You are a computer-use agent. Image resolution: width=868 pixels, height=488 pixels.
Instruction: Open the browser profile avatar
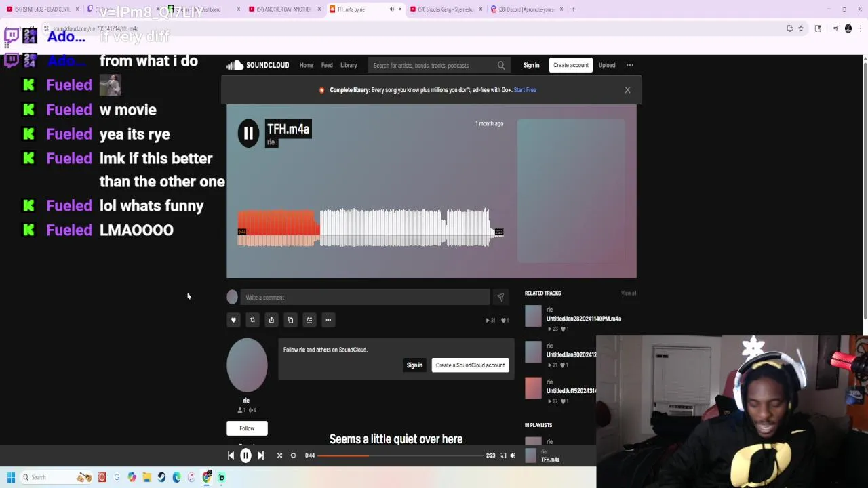848,28
